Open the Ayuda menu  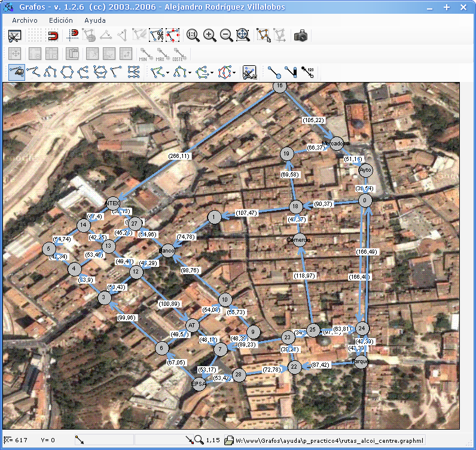[95, 20]
